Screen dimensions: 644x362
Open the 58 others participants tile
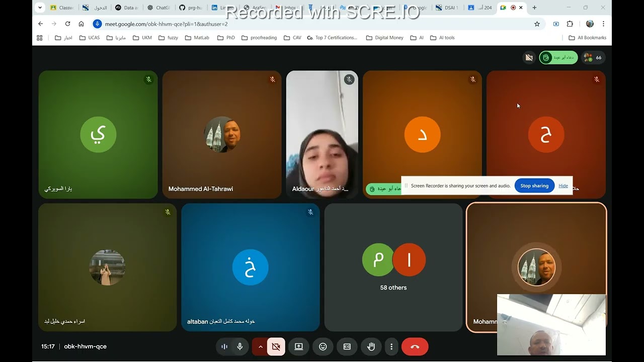pos(393,267)
